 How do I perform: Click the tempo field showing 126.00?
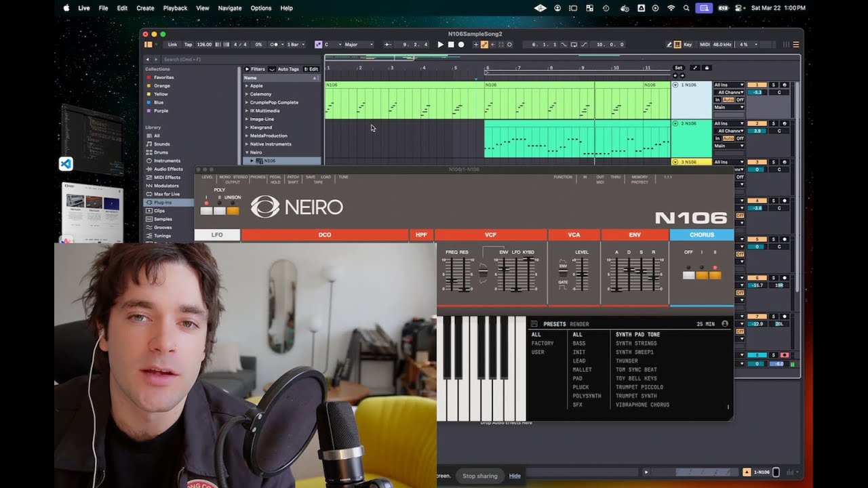coord(204,45)
